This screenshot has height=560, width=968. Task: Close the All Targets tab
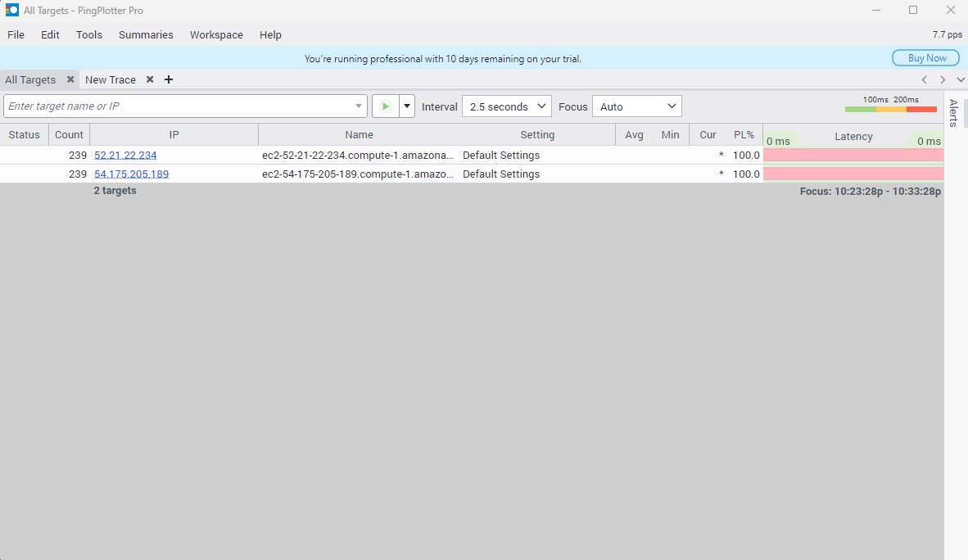[70, 79]
